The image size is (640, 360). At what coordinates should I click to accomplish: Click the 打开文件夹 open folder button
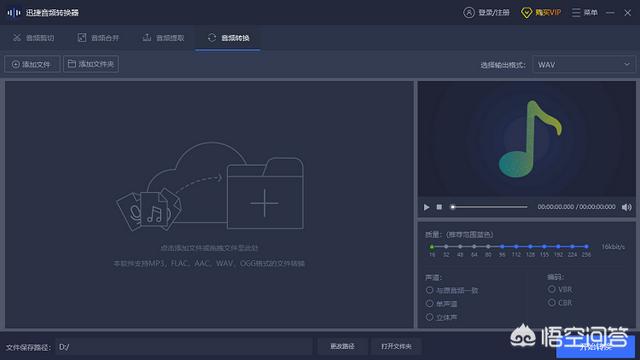click(x=396, y=347)
